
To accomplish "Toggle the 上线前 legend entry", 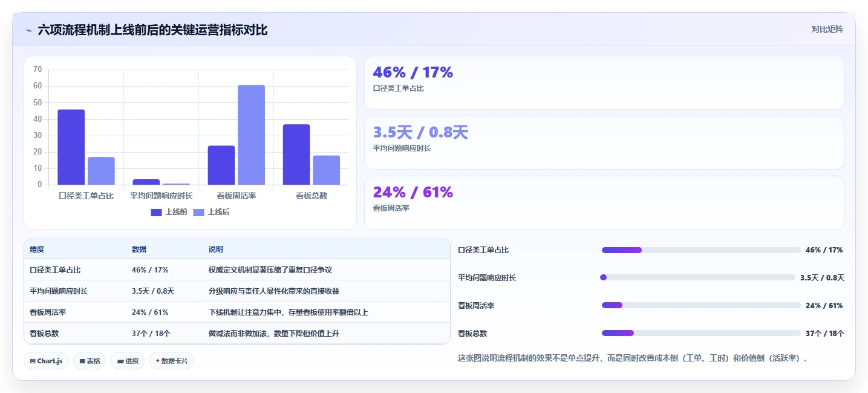I will (x=169, y=212).
